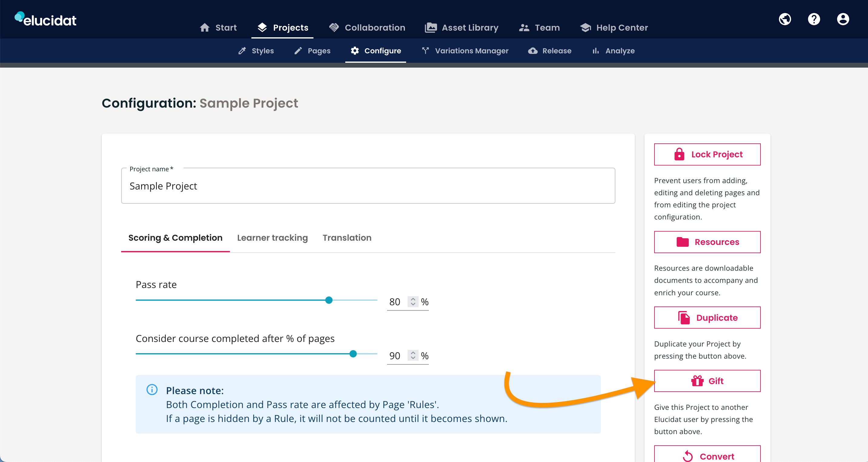Click the Help Center graduation cap icon
868x462 pixels.
[x=586, y=28]
